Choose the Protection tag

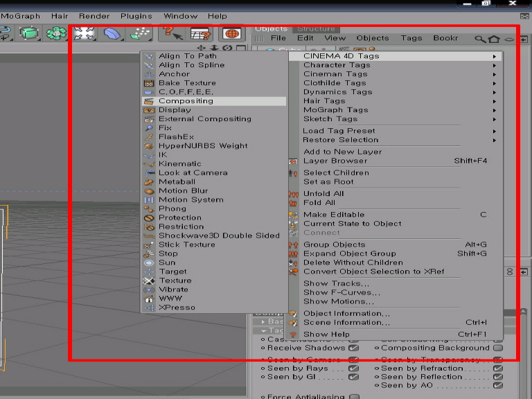(214, 218)
